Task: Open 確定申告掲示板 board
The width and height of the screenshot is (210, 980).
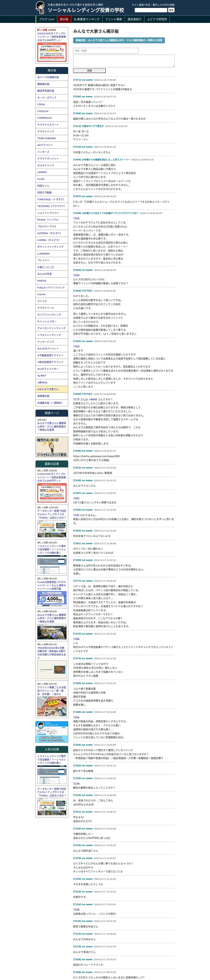Action: click(52, 91)
